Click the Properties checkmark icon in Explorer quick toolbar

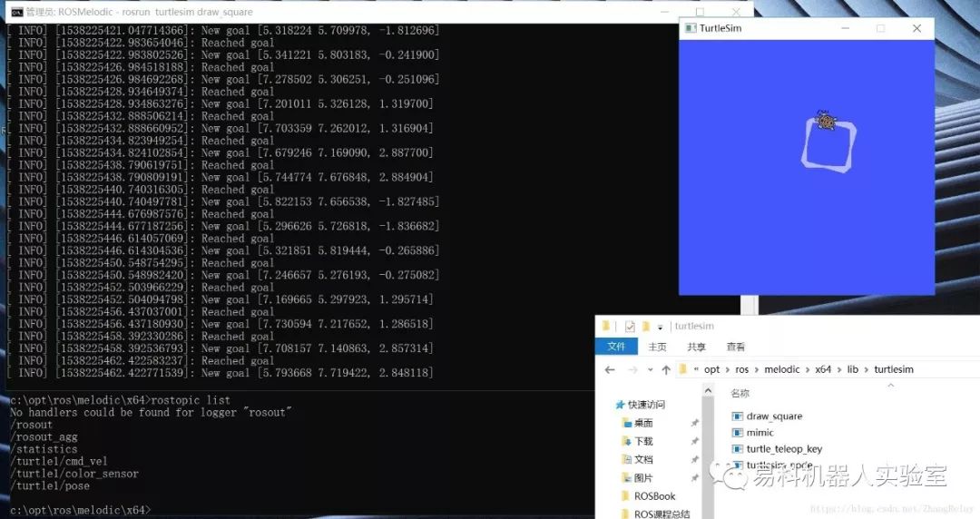click(x=630, y=327)
